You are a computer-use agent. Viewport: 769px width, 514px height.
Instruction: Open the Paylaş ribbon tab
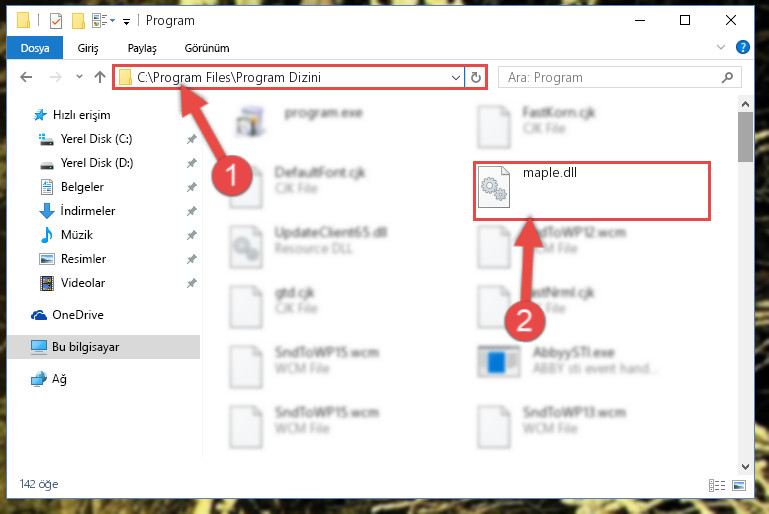point(142,48)
